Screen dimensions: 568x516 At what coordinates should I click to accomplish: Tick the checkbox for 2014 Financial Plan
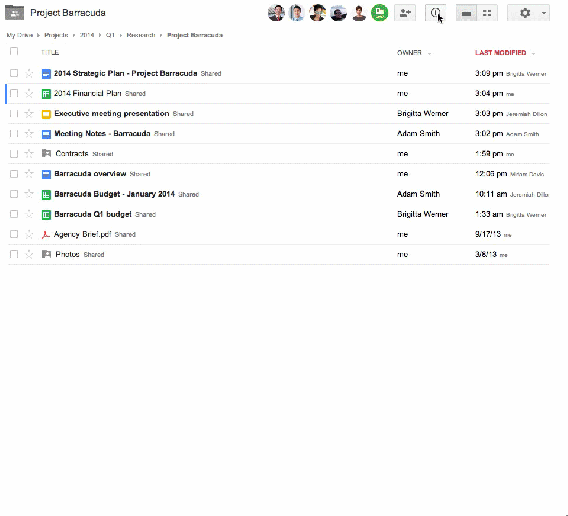coord(14,93)
